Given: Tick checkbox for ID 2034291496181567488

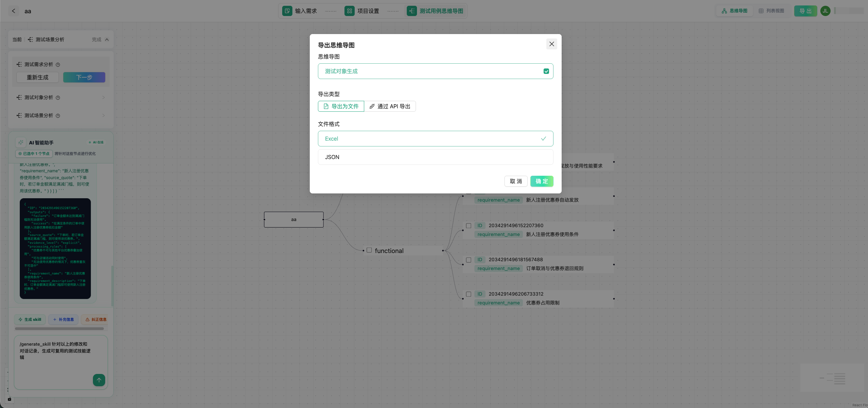Looking at the screenshot, I should point(468,260).
